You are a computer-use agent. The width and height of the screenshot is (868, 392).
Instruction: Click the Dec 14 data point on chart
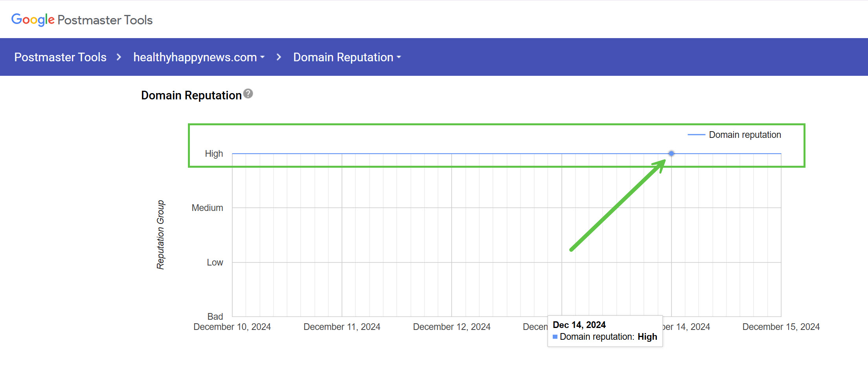(x=671, y=154)
